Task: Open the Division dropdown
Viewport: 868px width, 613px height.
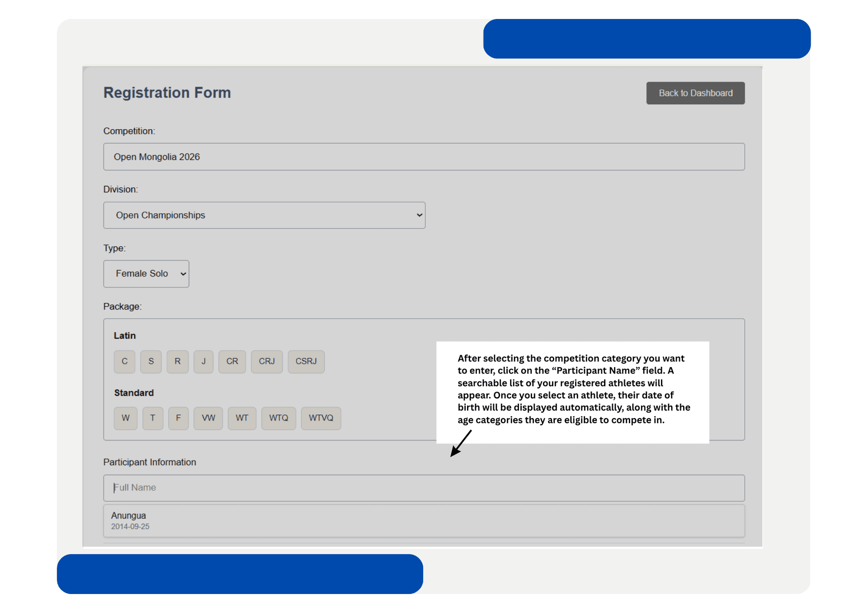Action: 264,215
